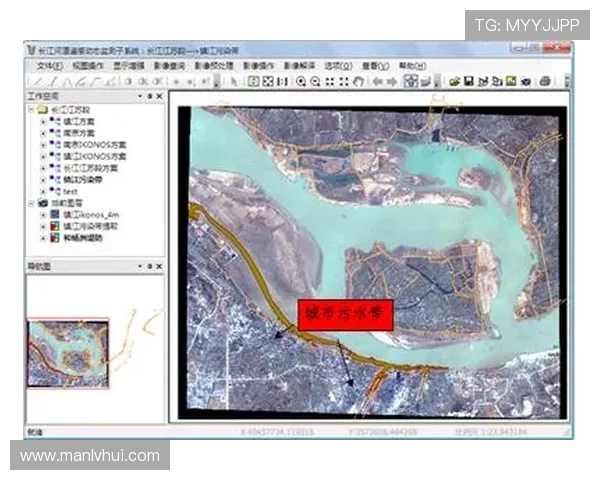Click the green image icon in the toolbar

point(511,82)
